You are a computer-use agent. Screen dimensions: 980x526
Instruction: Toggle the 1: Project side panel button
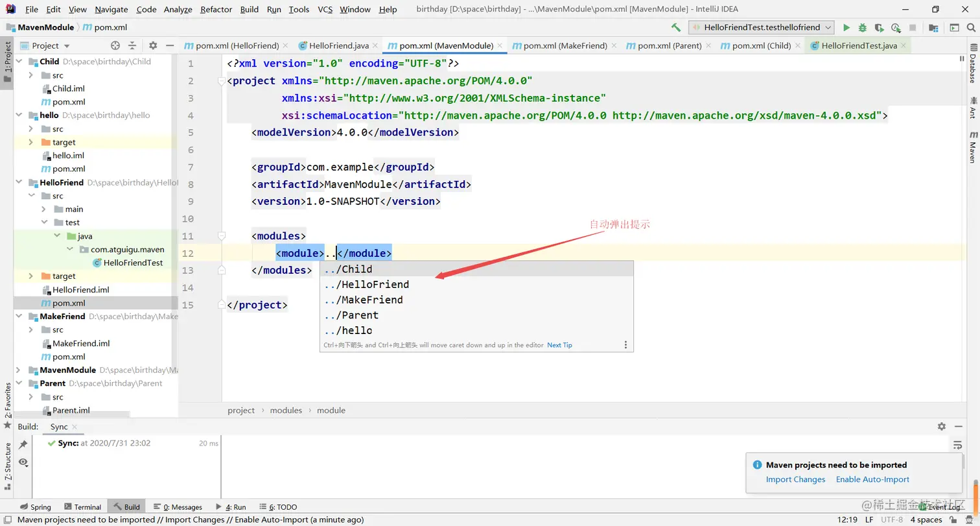8,62
